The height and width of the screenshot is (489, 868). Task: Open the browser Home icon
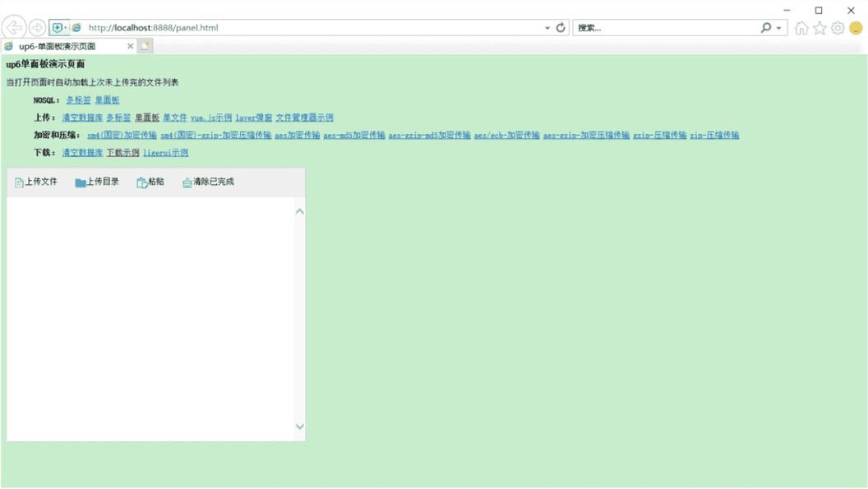(x=801, y=27)
